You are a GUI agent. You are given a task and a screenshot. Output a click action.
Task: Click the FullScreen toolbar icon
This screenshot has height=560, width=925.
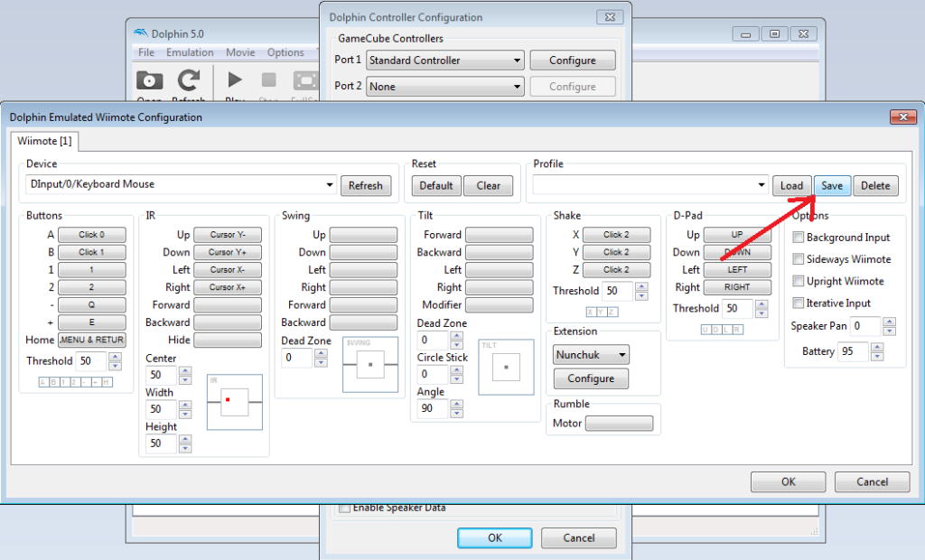point(305,82)
